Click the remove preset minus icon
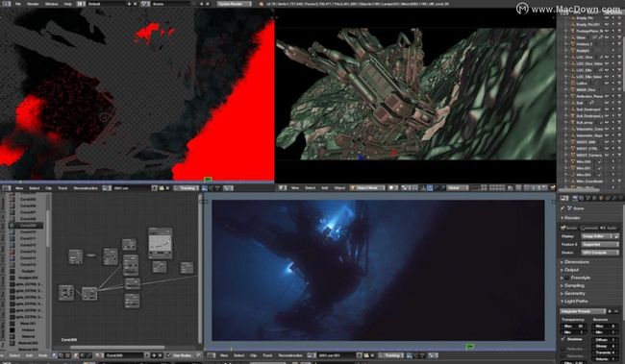Screen dimensions: 625x364 pyautogui.click(x=616, y=311)
